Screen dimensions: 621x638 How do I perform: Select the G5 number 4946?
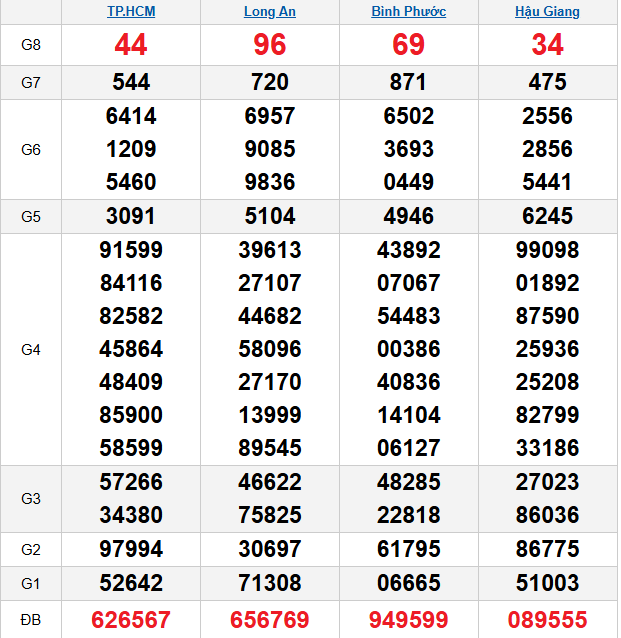(408, 216)
